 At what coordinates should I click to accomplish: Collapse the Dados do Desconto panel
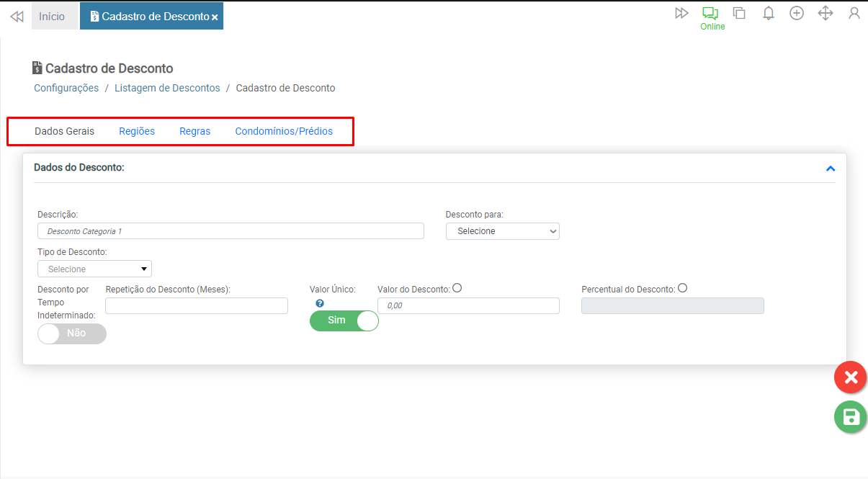831,169
